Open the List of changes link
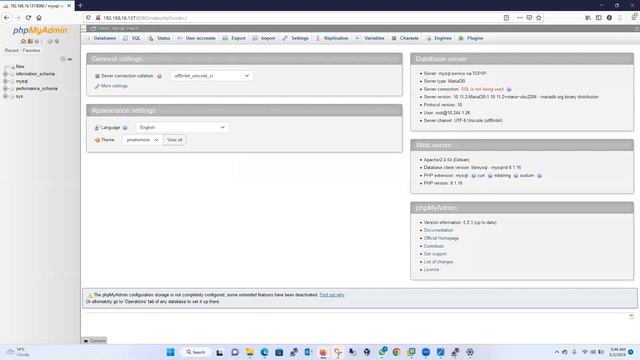This screenshot has width=640, height=360. click(438, 262)
